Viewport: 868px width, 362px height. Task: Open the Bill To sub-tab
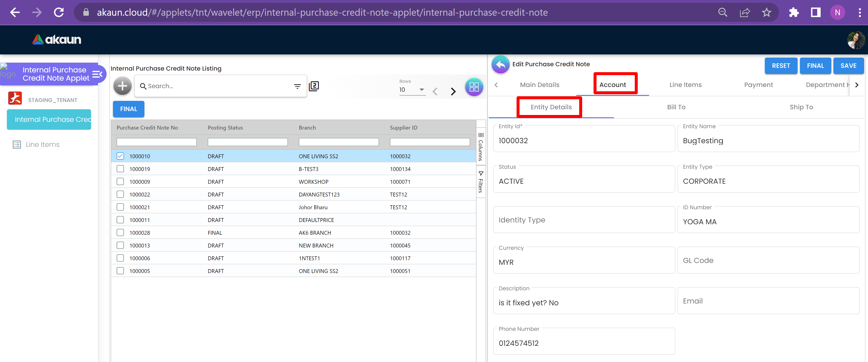pos(676,107)
